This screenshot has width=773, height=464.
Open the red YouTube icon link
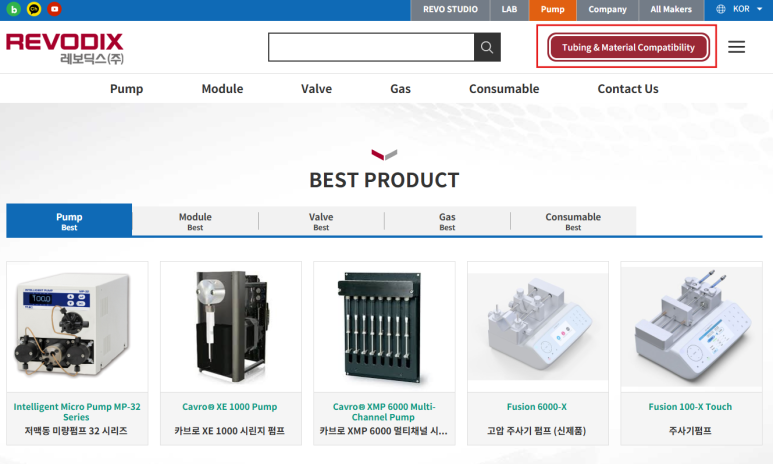coord(54,9)
